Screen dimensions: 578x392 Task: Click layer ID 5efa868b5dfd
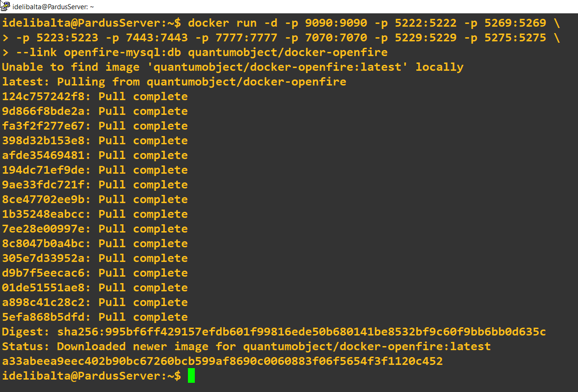[x=44, y=317]
